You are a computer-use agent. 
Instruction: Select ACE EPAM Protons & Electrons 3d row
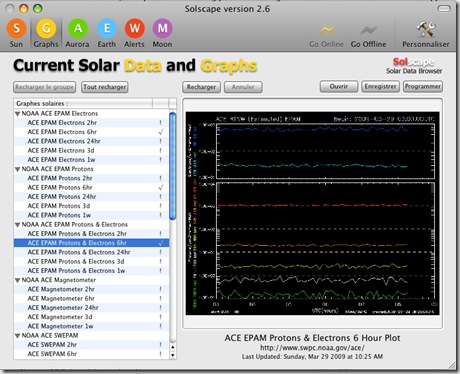point(91,262)
